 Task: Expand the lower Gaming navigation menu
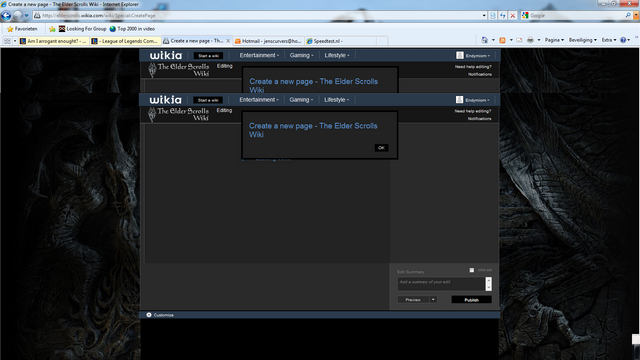pyautogui.click(x=301, y=100)
